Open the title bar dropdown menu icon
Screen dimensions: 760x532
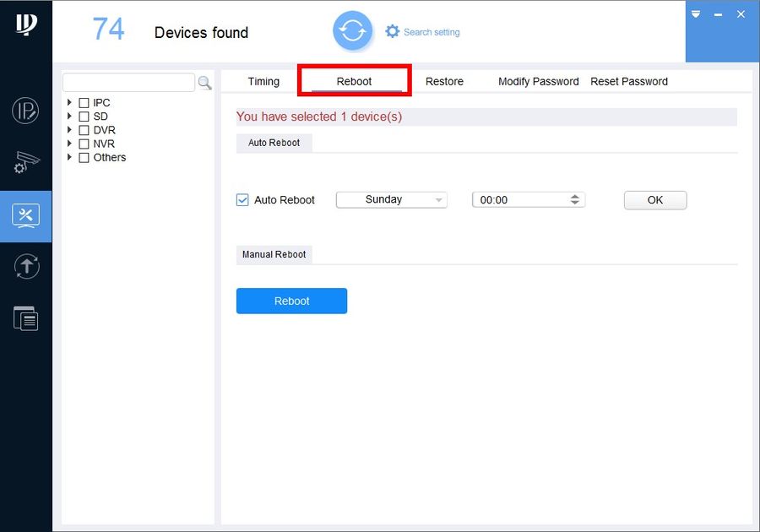pyautogui.click(x=696, y=14)
